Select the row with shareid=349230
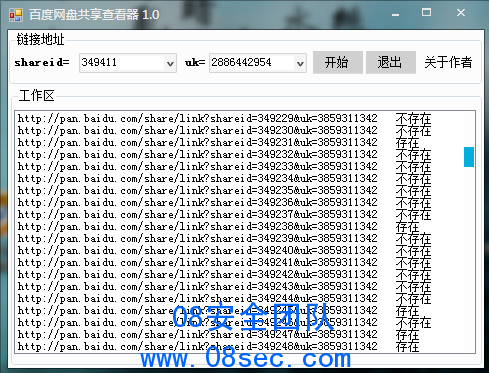The image size is (489, 373). (224, 131)
